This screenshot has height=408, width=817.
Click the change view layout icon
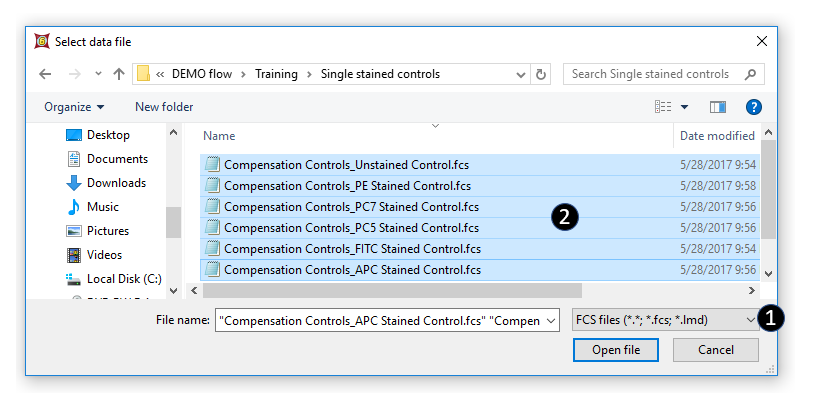tap(663, 107)
